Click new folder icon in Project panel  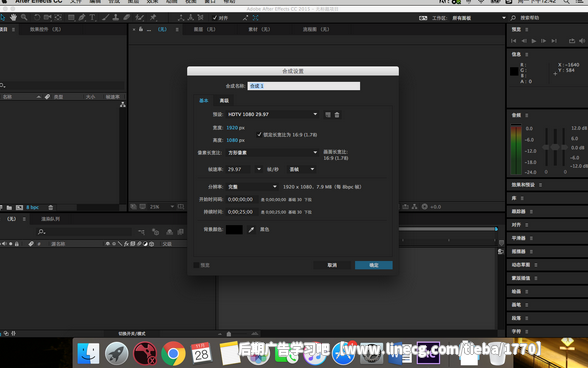(x=9, y=207)
